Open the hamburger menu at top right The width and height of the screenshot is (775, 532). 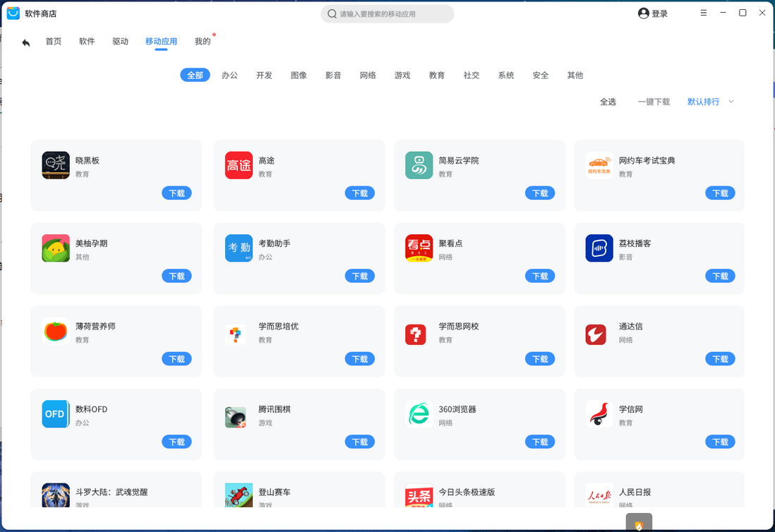pyautogui.click(x=703, y=12)
